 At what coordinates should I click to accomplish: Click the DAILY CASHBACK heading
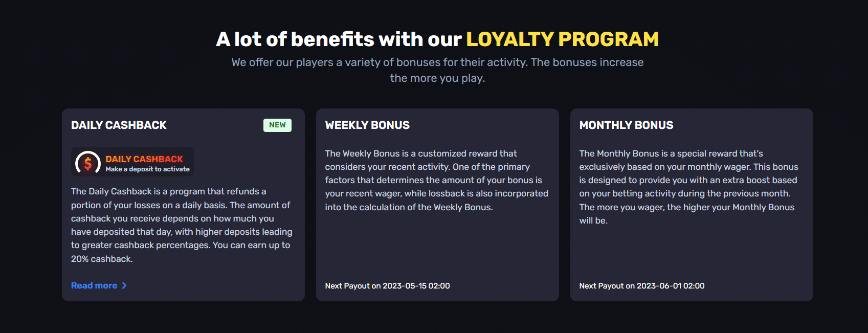pyautogui.click(x=118, y=124)
